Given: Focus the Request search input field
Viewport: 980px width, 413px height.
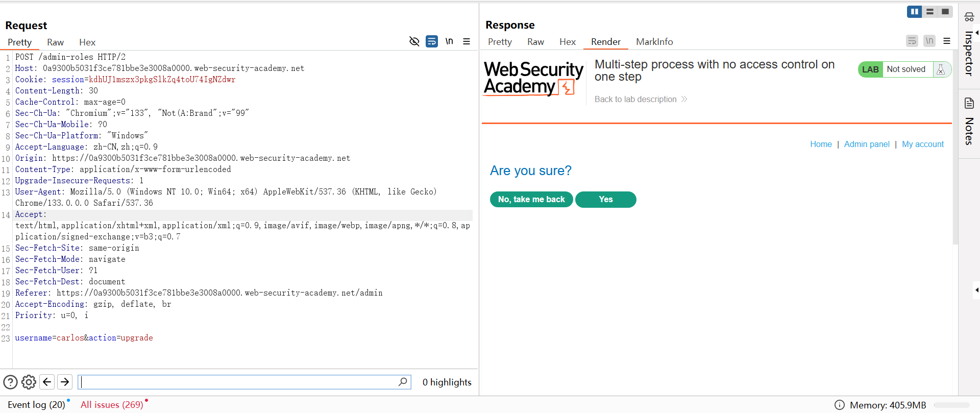Looking at the screenshot, I should coord(240,382).
